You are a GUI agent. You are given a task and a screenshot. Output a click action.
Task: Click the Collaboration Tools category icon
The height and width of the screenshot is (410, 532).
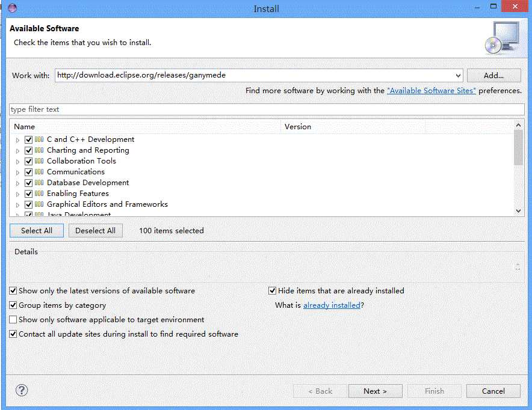(39, 161)
